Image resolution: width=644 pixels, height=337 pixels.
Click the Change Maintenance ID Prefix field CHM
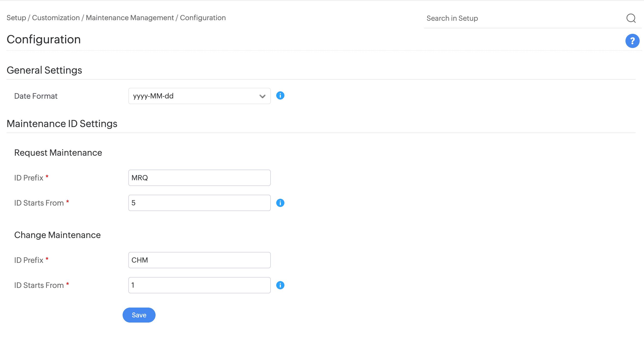click(x=199, y=260)
